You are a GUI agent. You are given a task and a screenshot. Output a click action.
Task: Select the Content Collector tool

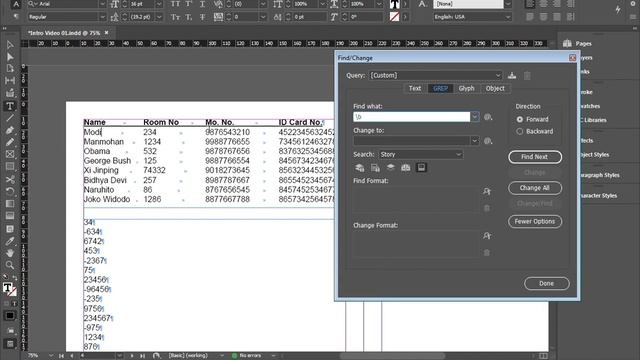click(10, 93)
